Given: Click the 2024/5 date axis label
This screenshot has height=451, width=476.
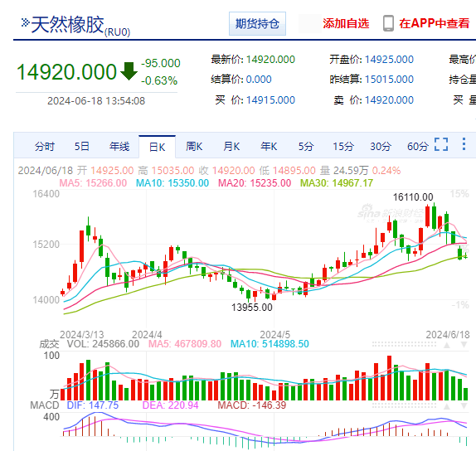Looking at the screenshot, I should pos(275,335).
